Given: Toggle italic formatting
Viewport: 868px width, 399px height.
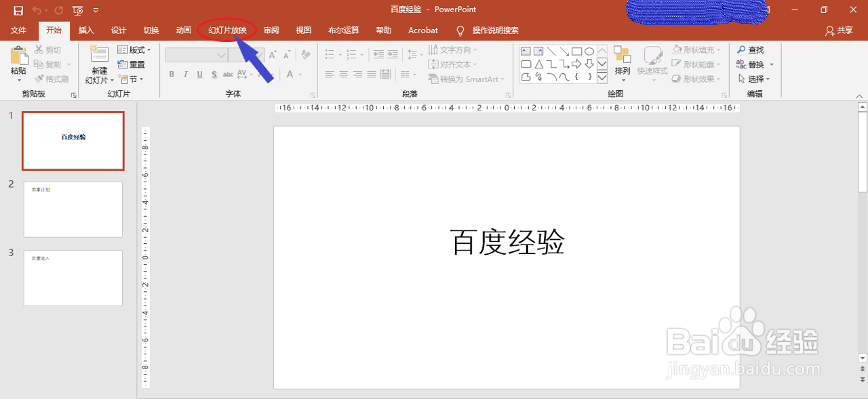Looking at the screenshot, I should [186, 75].
